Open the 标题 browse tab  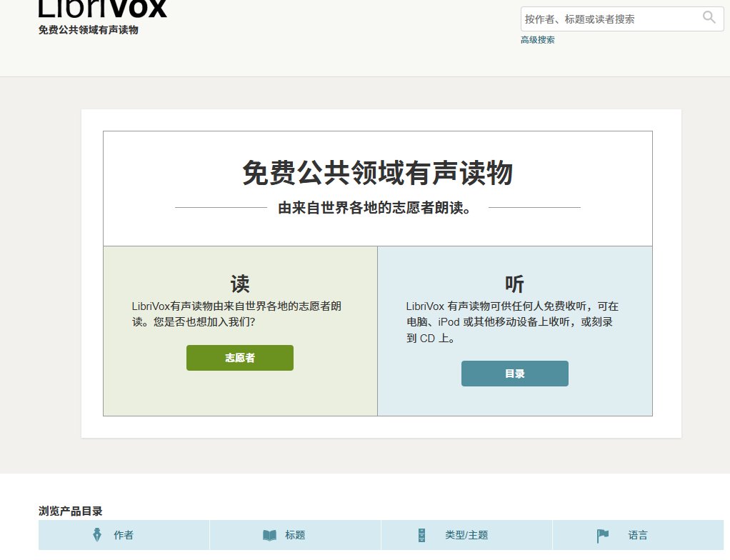point(295,535)
